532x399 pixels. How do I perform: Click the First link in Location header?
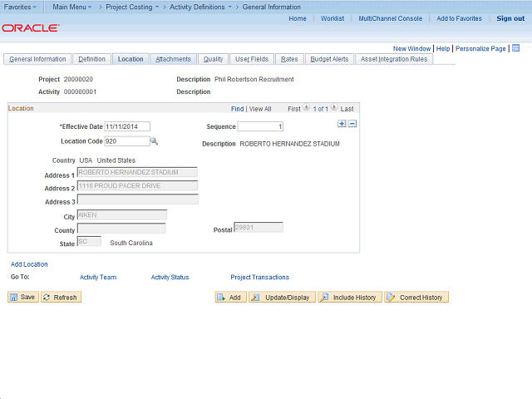293,109
